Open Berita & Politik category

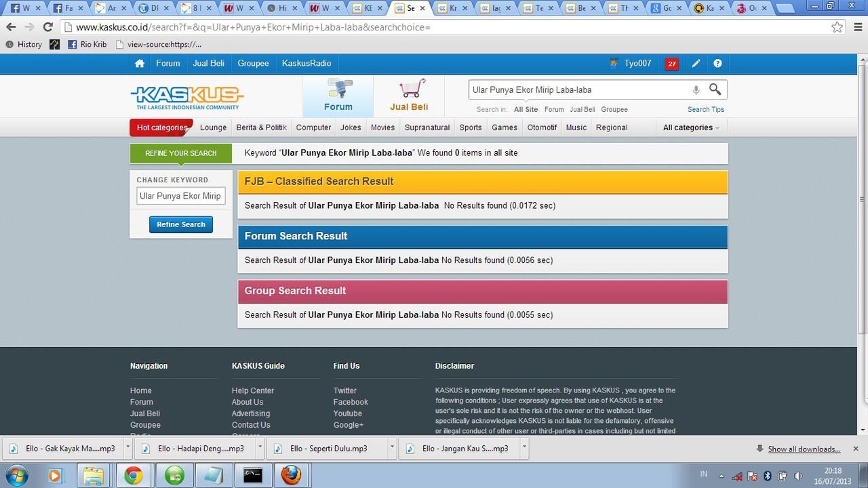(261, 127)
